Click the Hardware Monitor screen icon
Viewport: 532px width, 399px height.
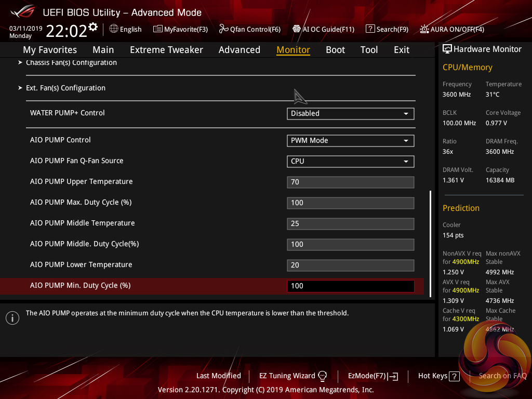pos(447,49)
